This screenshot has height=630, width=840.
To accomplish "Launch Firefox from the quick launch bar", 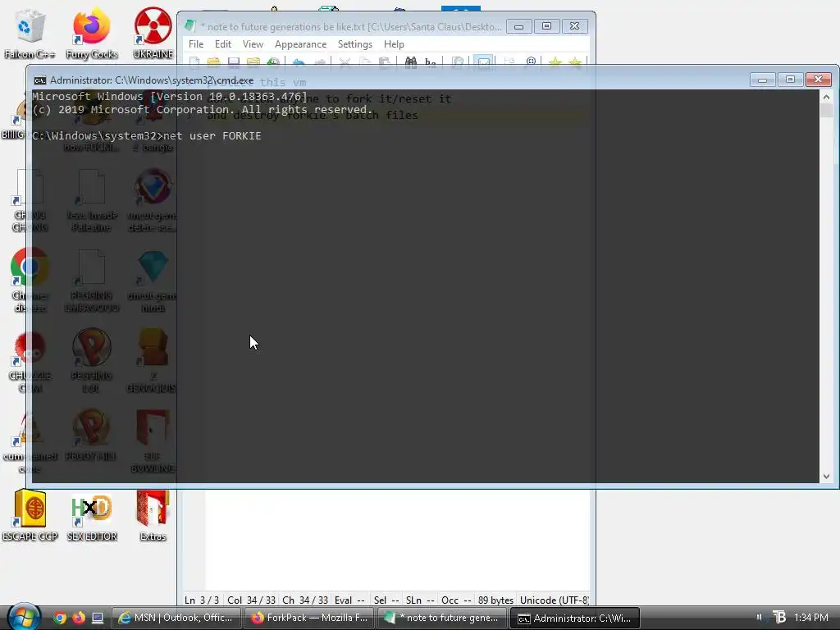I will click(79, 618).
